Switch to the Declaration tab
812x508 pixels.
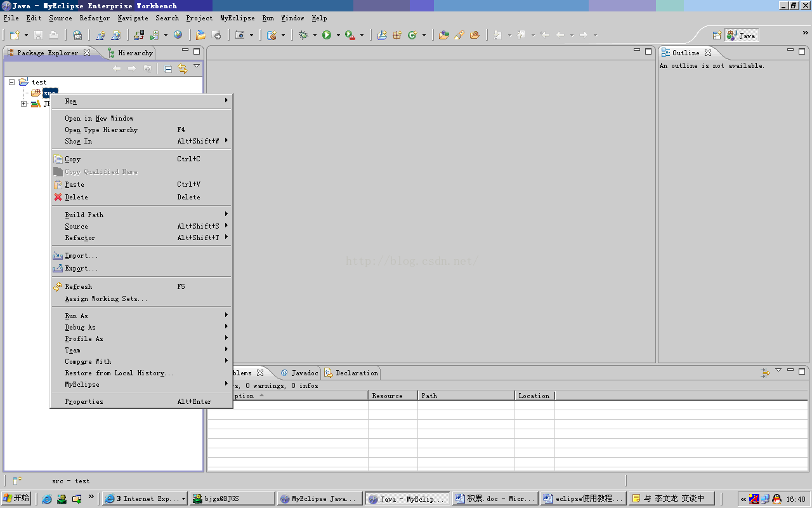tap(351, 373)
